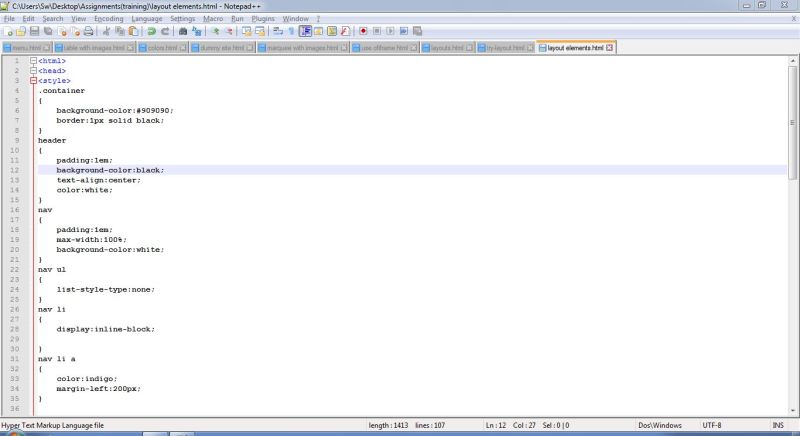Open the Macro menu
800x436 pixels.
point(213,18)
